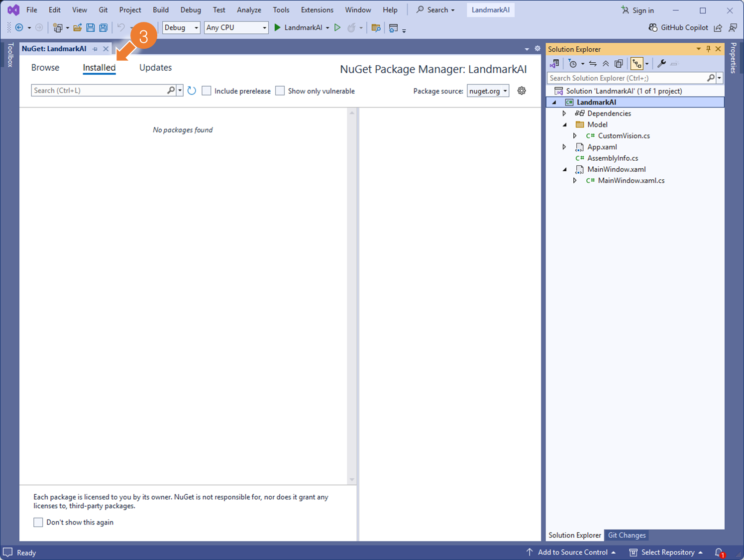The height and width of the screenshot is (560, 744).
Task: Expand the CustomVision.cs node
Action: pyautogui.click(x=575, y=136)
